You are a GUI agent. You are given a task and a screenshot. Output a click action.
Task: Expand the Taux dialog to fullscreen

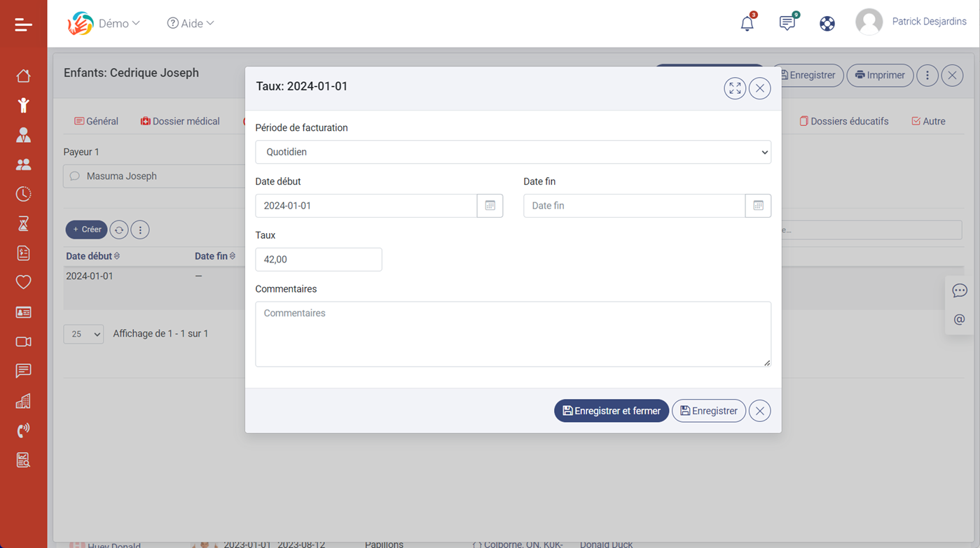[734, 88]
